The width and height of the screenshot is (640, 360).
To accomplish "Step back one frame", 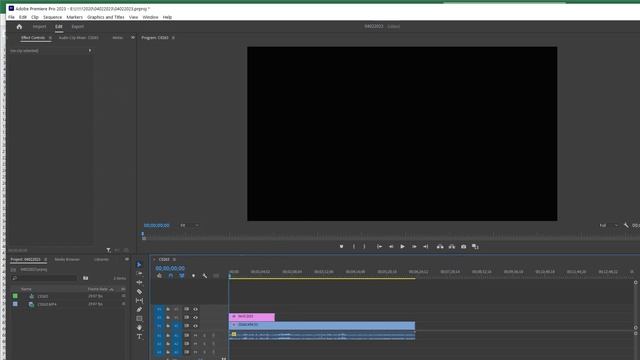I will point(391,247).
